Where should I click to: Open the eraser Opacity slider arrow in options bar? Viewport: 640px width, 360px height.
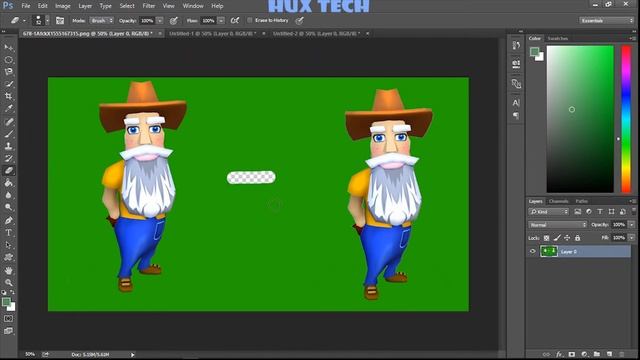click(160, 20)
